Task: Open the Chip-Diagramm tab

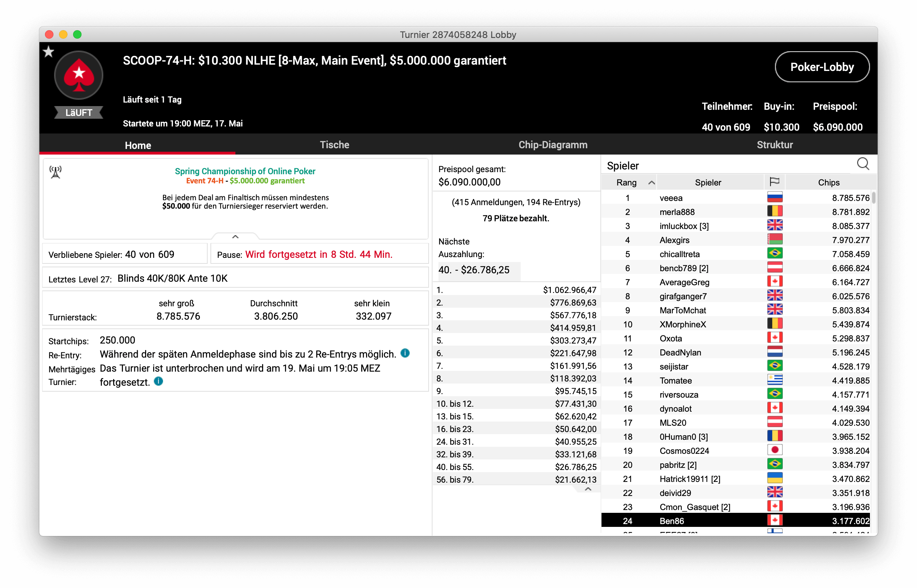Action: pos(553,145)
